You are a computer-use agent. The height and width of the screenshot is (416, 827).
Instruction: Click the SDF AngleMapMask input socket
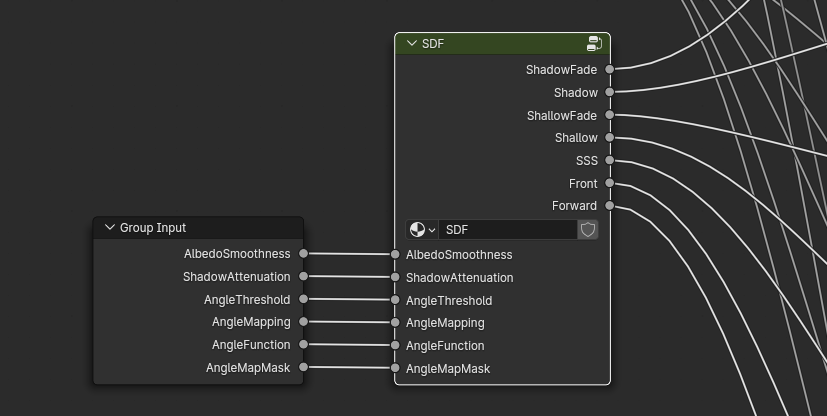(396, 369)
